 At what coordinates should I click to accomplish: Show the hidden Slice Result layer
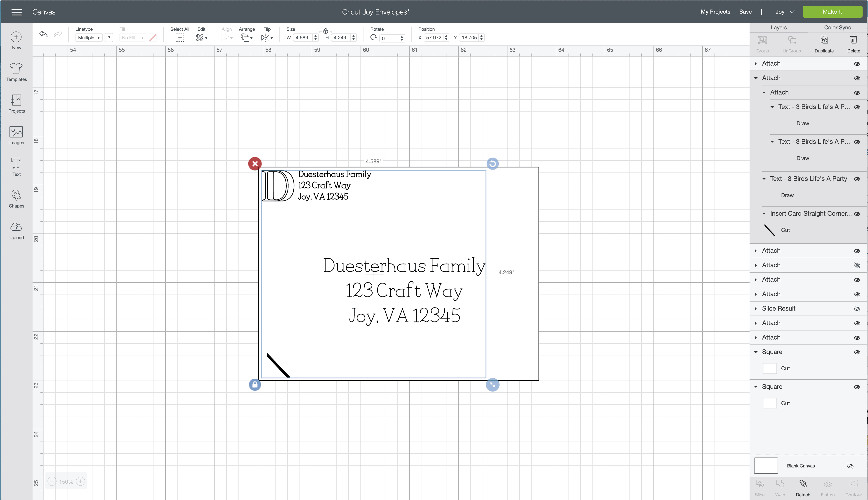pyautogui.click(x=857, y=309)
